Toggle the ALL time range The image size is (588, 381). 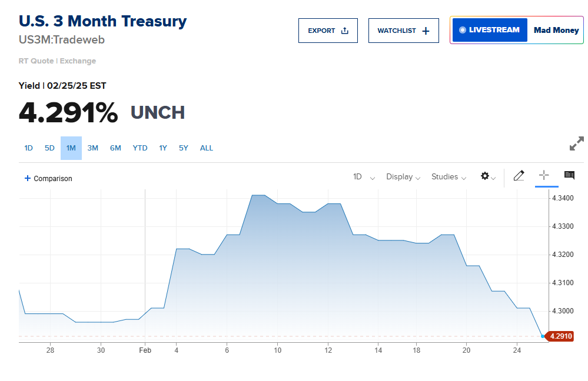click(x=207, y=148)
